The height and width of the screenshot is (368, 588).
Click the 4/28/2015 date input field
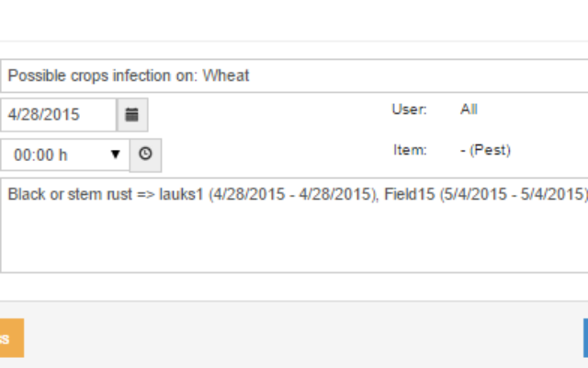click(x=58, y=115)
